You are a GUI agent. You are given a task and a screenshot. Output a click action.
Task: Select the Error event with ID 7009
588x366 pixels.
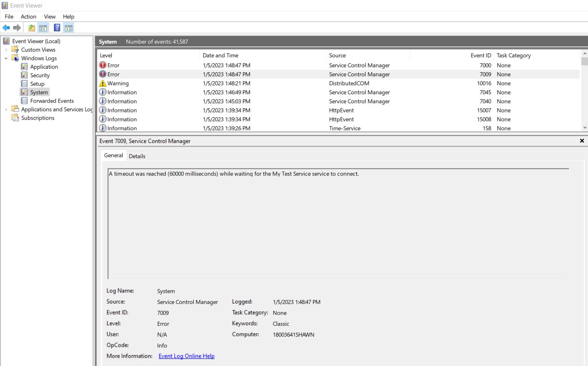pyautogui.click(x=339, y=75)
